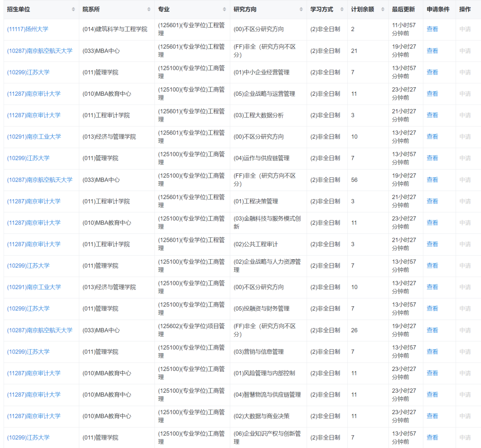Click 申请 in the 项目管理 row
481x448 pixels.
tap(465, 330)
